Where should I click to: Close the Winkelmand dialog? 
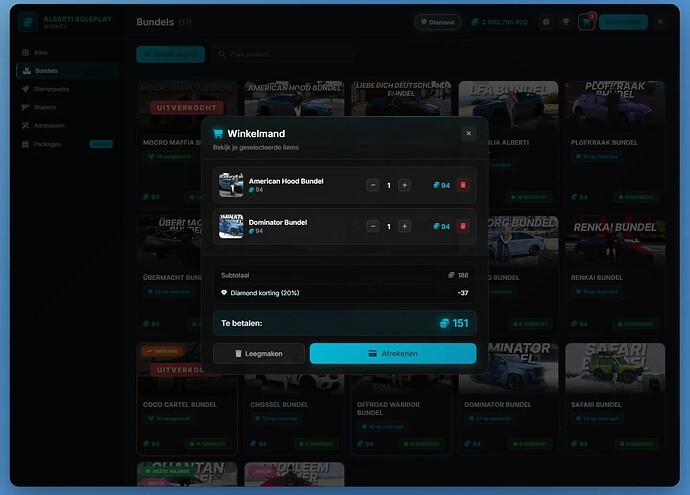[468, 133]
